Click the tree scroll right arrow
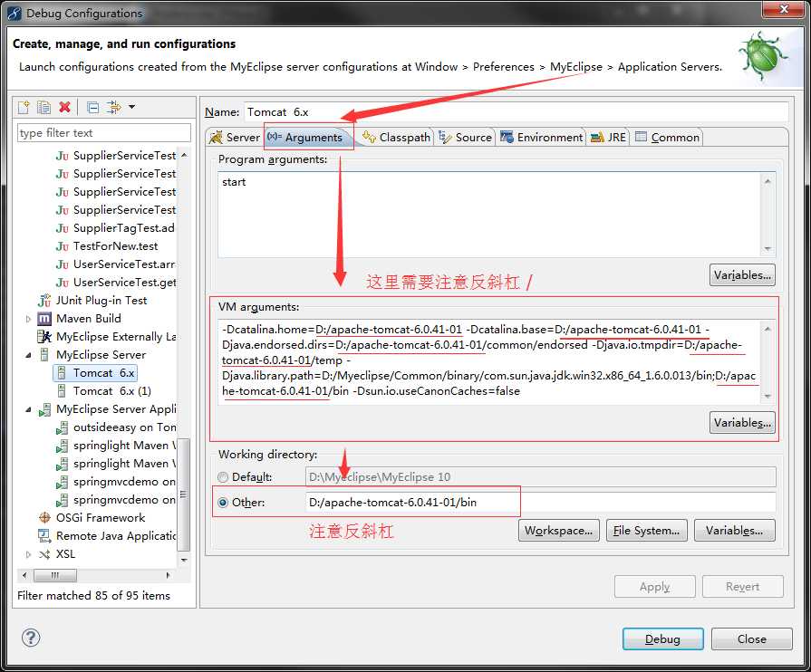This screenshot has width=811, height=672. click(x=169, y=575)
